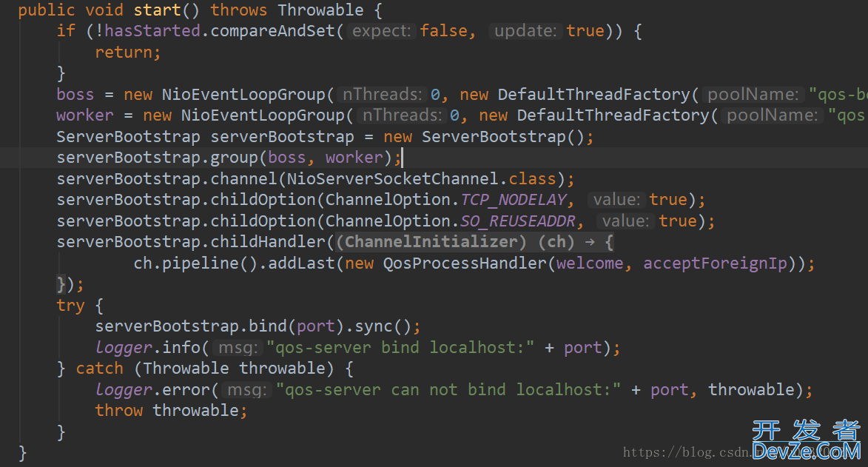Click the "throw" keyword
Image resolution: width=868 pixels, height=467 pixels.
(118, 411)
